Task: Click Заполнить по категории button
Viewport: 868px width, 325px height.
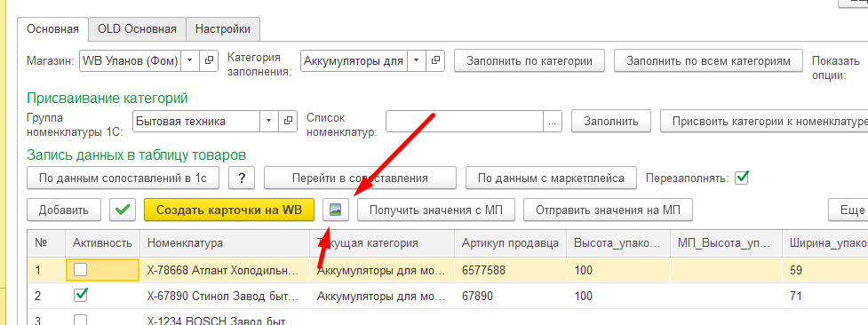Action: 530,61
